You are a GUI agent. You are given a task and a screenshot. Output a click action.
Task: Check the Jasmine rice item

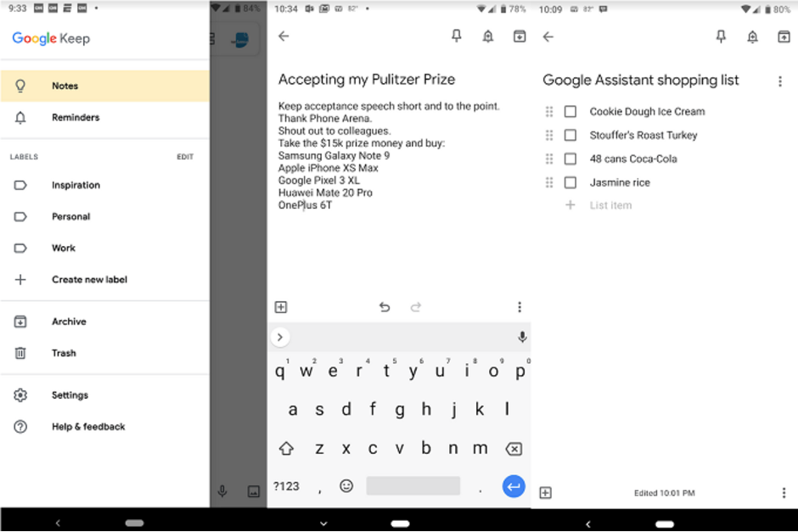(570, 182)
